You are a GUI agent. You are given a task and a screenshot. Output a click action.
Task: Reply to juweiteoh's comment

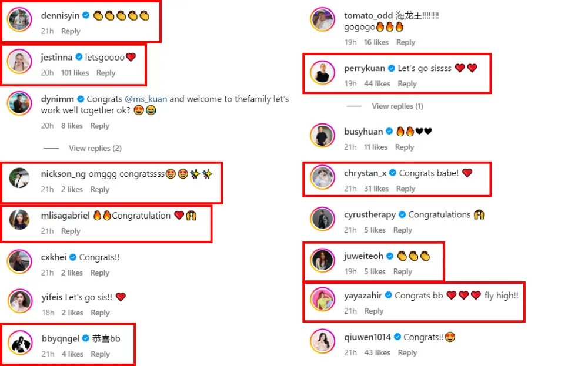pyautogui.click(x=403, y=271)
